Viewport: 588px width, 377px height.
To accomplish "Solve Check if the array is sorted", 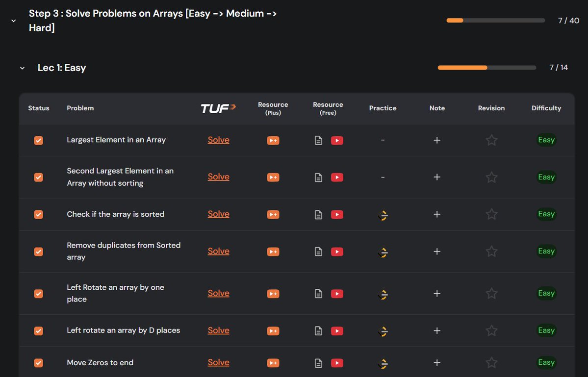I will [x=219, y=214].
